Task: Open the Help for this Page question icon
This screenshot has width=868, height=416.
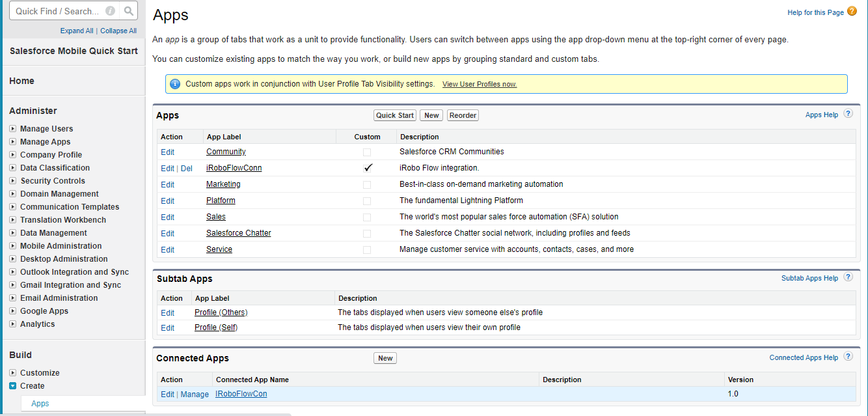Action: (x=852, y=11)
